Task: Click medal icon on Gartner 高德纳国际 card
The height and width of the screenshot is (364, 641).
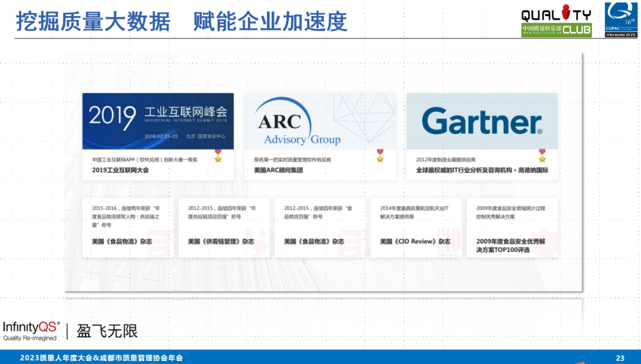Action: tap(542, 156)
